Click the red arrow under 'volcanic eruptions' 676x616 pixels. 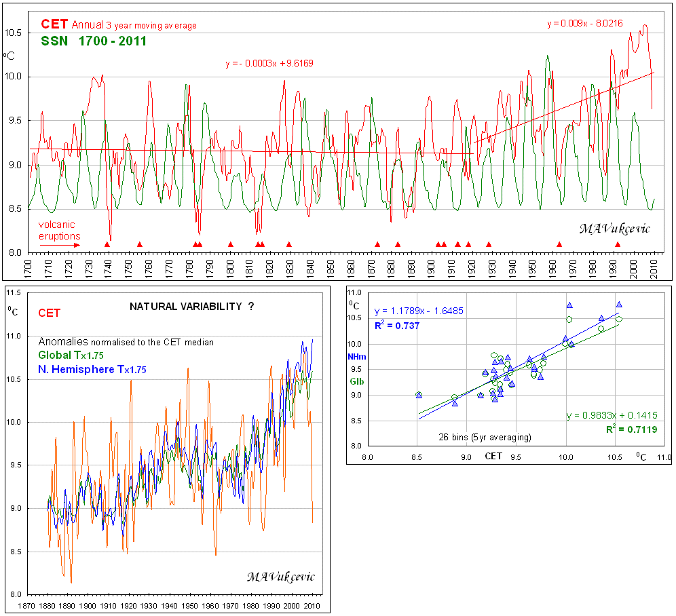60,246
